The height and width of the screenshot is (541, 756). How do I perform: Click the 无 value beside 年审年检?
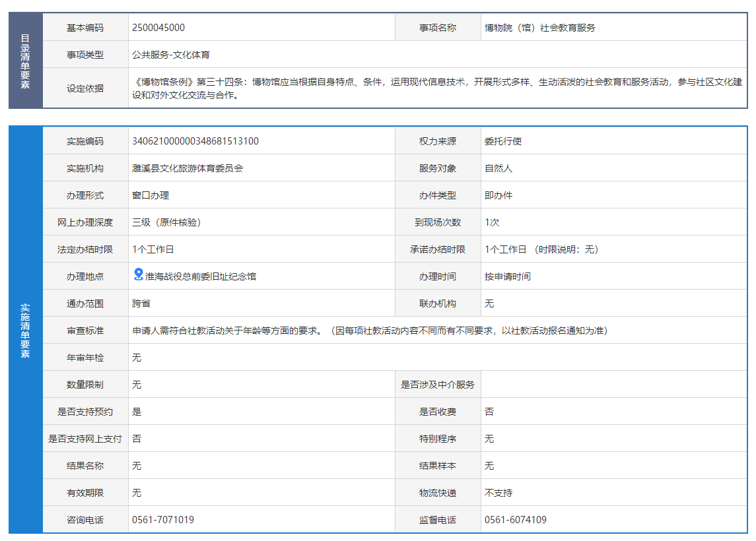click(137, 358)
